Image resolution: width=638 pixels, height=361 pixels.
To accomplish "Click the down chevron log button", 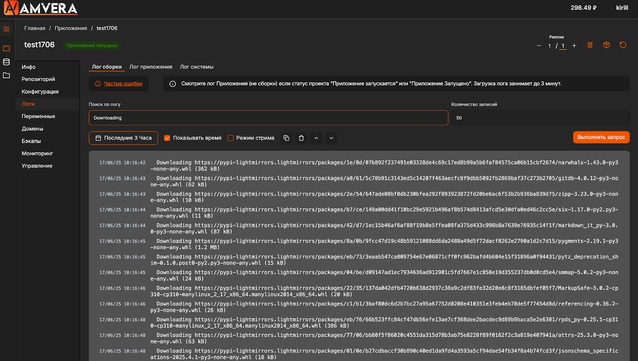I will click(x=331, y=138).
